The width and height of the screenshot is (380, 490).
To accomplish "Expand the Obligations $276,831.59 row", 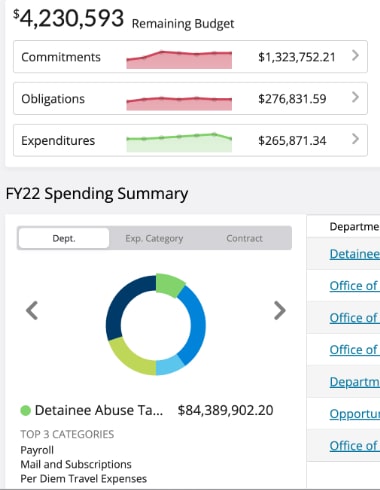I will [x=190, y=99].
